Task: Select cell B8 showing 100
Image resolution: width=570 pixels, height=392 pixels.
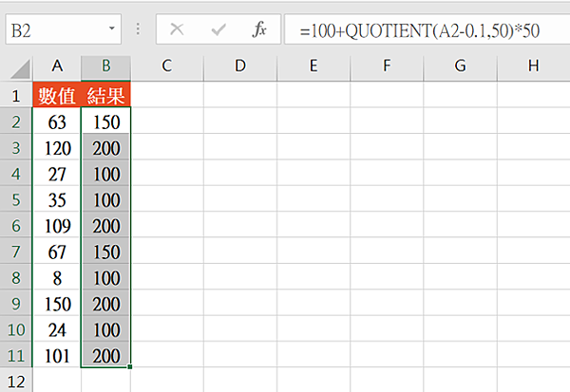Action: click(105, 277)
